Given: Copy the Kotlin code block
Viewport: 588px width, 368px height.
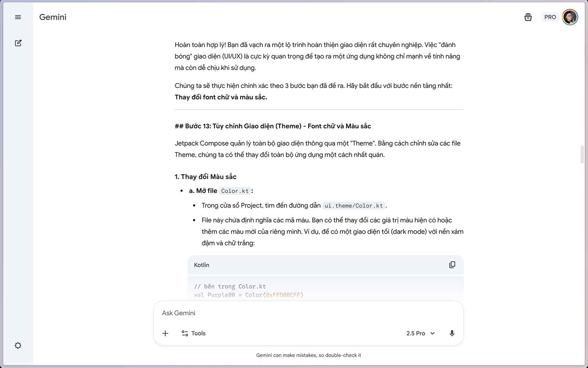Looking at the screenshot, I should 452,265.
